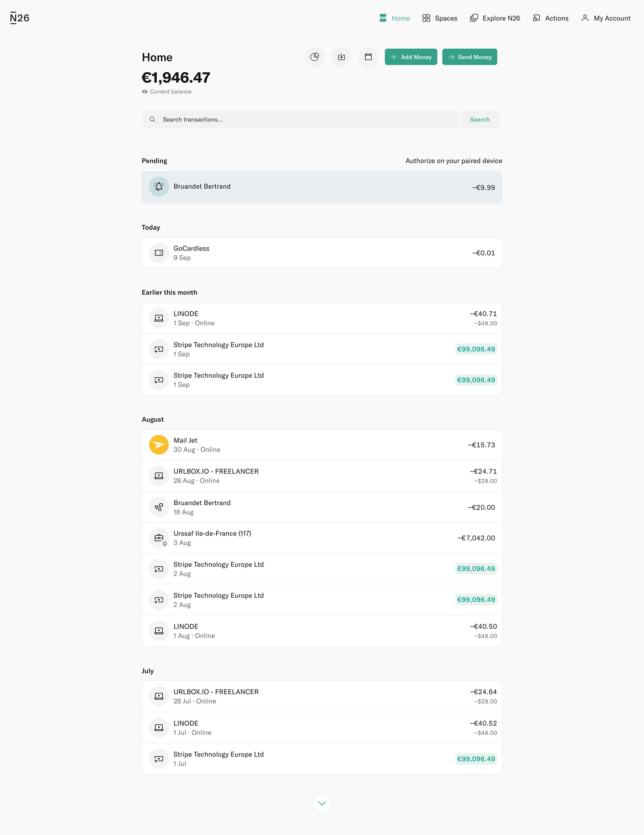644x835 pixels.
Task: Click the Urssaf briefcase transaction icon
Action: [158, 538]
